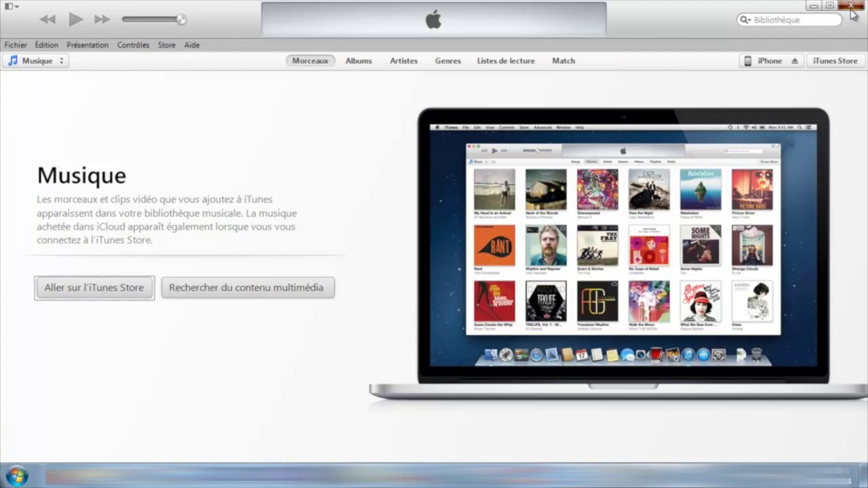
Task: Switch to the Albums tab
Action: (x=359, y=61)
